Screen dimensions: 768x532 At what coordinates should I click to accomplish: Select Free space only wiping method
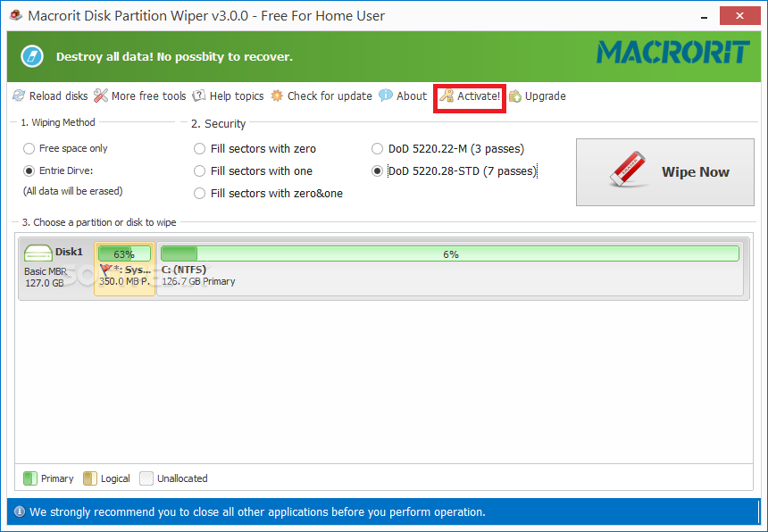click(x=29, y=149)
